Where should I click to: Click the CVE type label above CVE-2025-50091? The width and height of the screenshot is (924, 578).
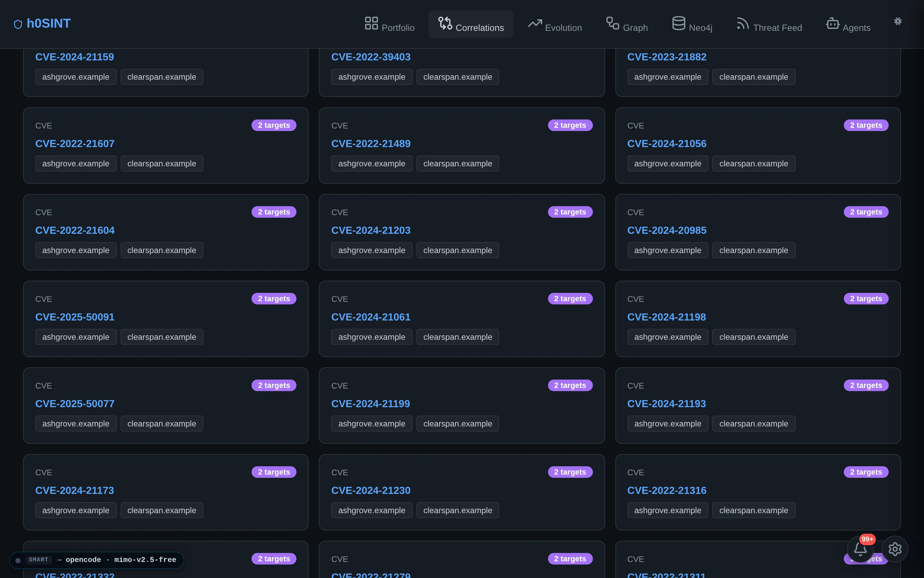click(x=44, y=299)
